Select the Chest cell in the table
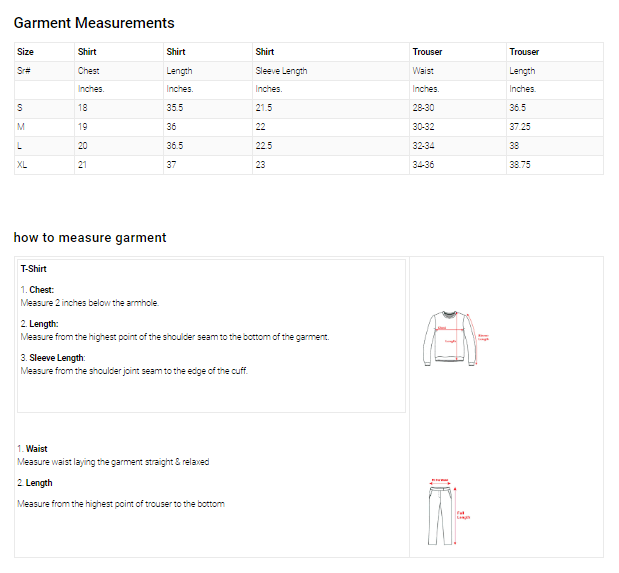Image resolution: width=619 pixels, height=573 pixels. tap(89, 71)
